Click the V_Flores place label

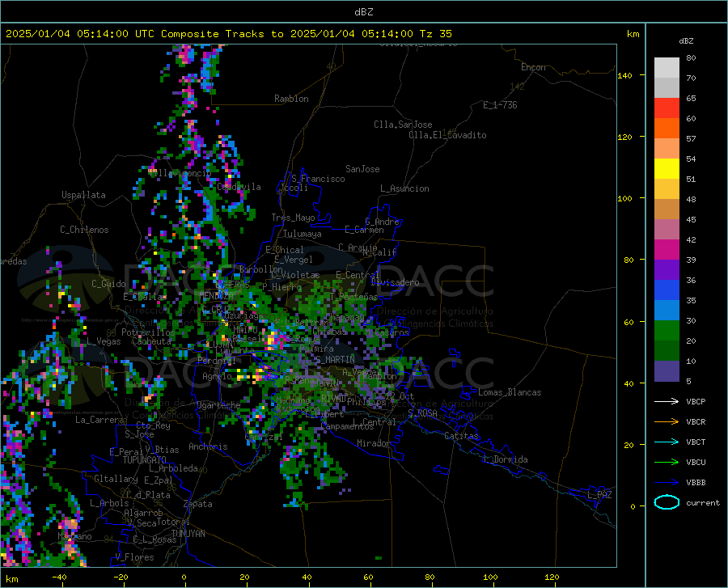point(134,557)
